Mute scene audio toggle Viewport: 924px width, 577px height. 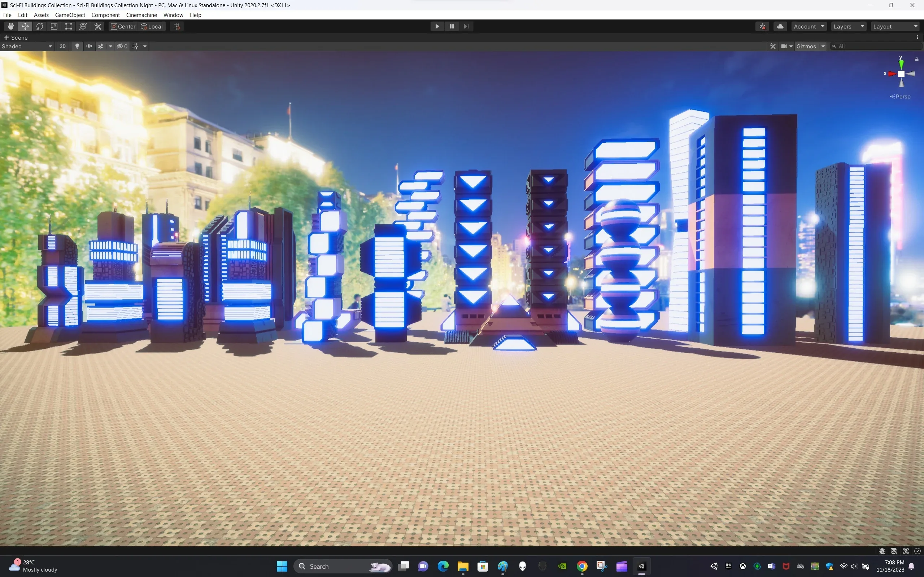tap(89, 46)
